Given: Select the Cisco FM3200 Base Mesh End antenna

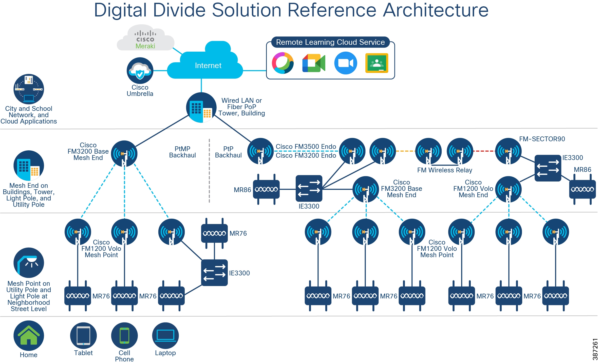Looking at the screenshot, I should (124, 153).
